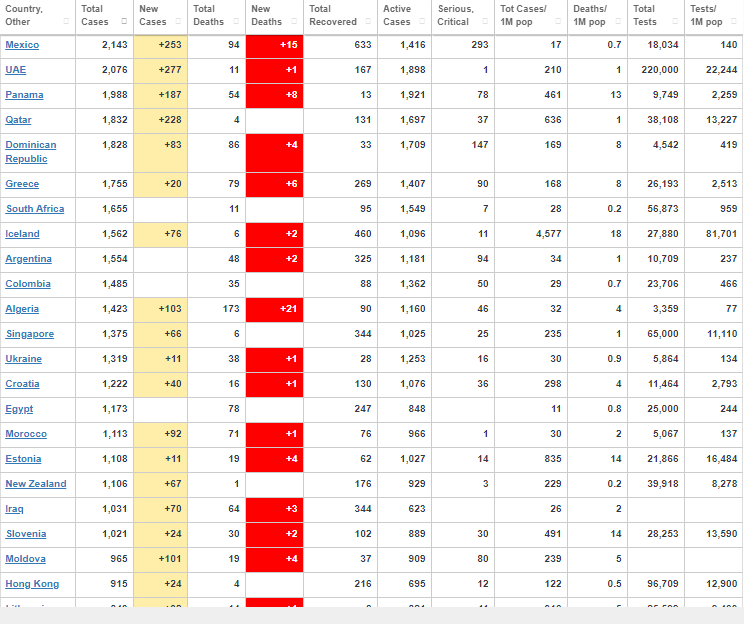Click New Cases column sort icon
The width and height of the screenshot is (744, 624).
click(x=178, y=21)
